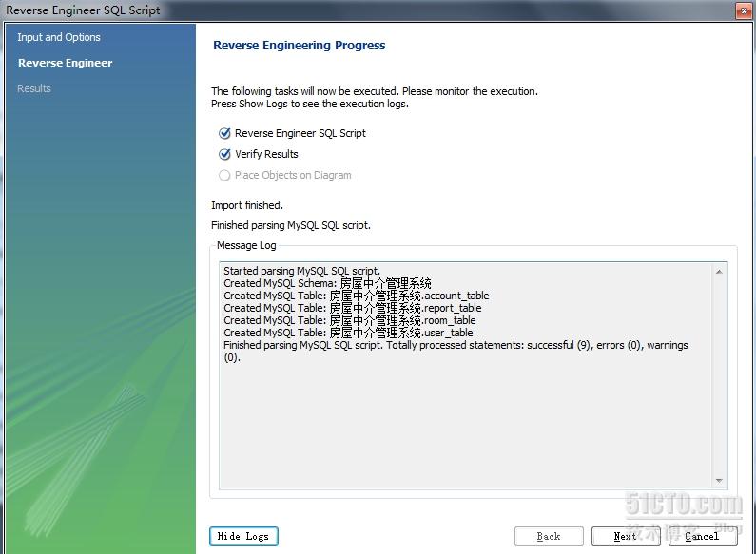Click the 'Totally processed statements' log line
This screenshot has width=756, height=554.
[456, 352]
